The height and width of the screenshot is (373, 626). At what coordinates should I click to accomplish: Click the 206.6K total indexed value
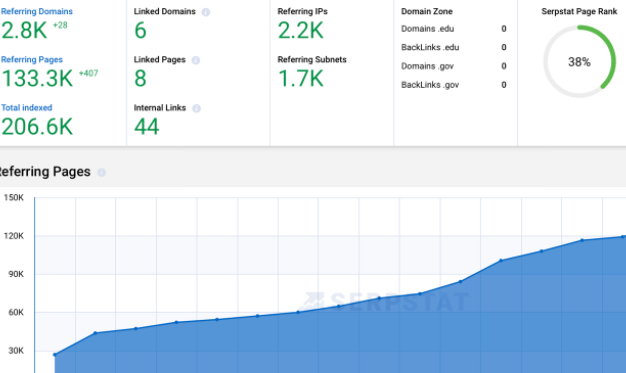pos(37,127)
